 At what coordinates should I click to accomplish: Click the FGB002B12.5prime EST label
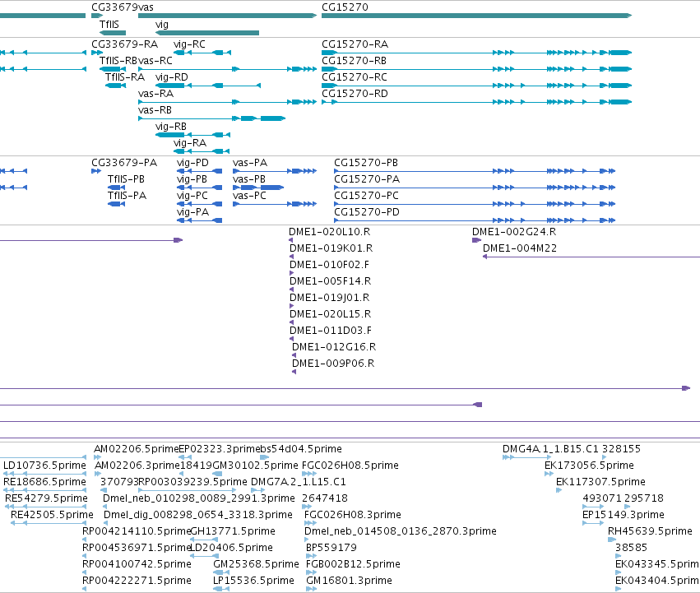353,564
